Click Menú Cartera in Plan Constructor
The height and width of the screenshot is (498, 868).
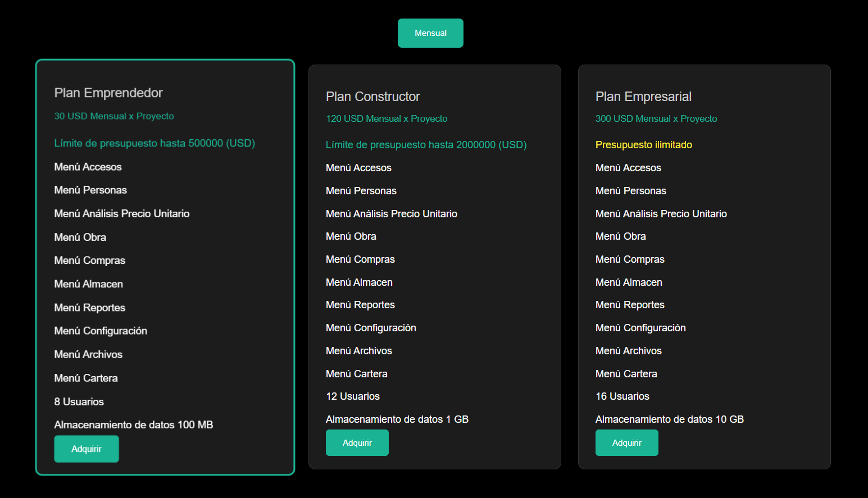(357, 374)
